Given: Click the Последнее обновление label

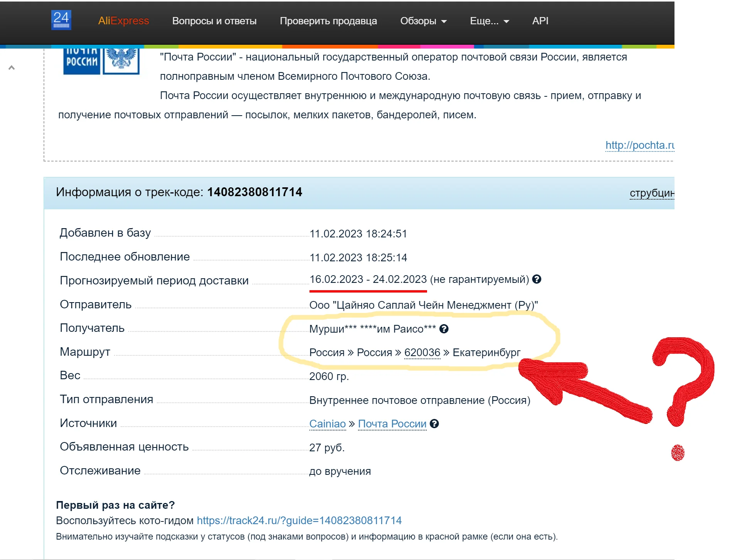Looking at the screenshot, I should [x=125, y=257].
